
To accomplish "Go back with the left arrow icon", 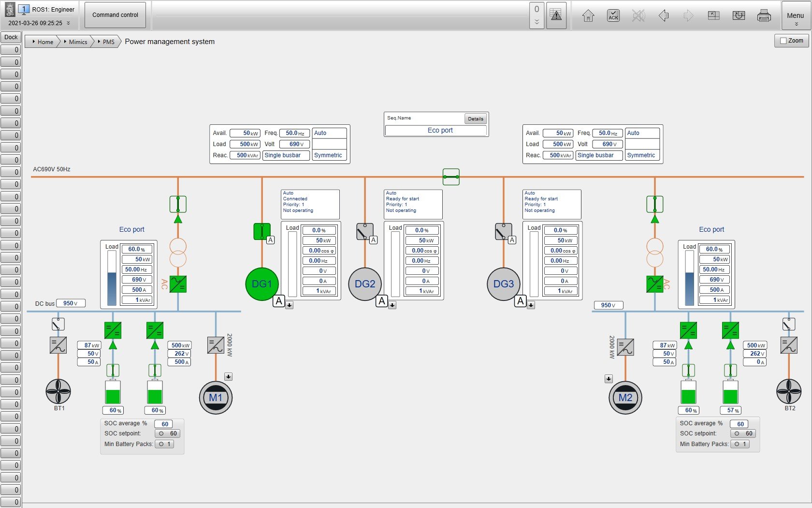I will pos(664,15).
